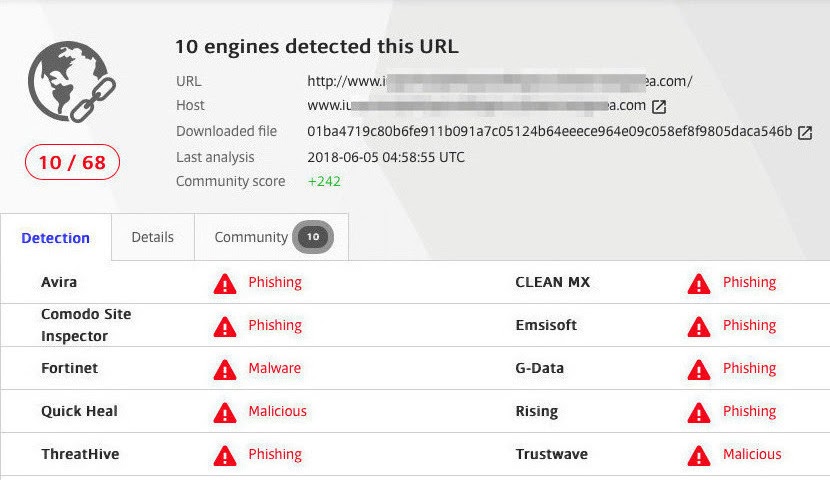
Task: Click the 10 / 68 detection score badge
Action: [x=72, y=163]
